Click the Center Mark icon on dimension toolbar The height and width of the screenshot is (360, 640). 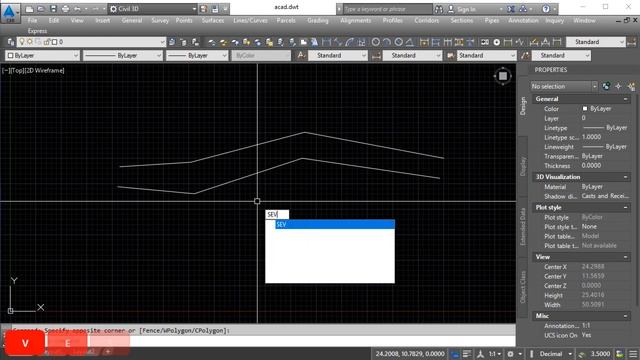[497, 42]
